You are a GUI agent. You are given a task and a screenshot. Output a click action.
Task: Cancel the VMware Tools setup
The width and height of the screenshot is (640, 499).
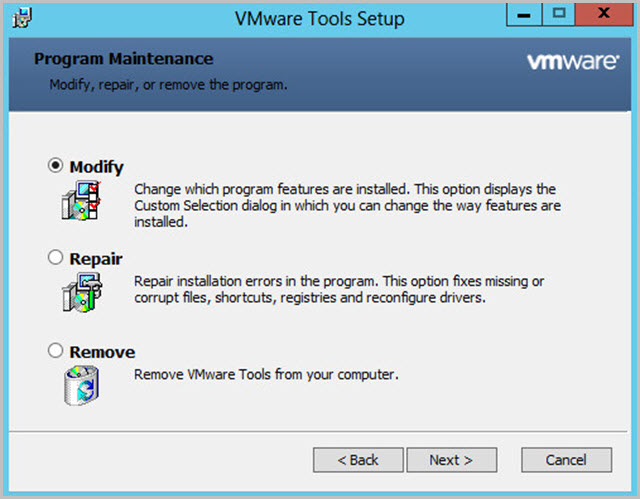point(566,460)
